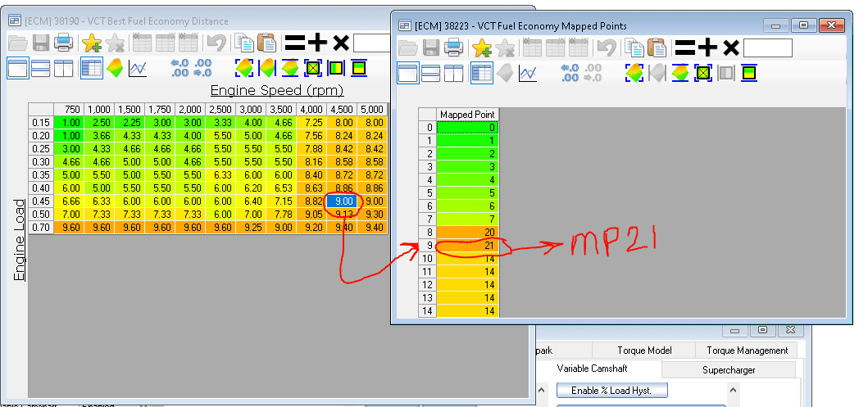Click equals (set value) in Distance window
The width and height of the screenshot is (868, 407).
pos(294,43)
